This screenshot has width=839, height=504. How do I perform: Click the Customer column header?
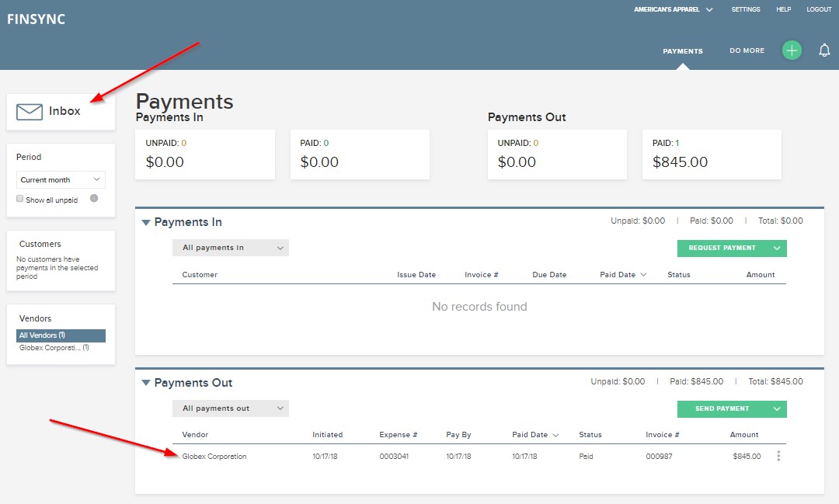pyautogui.click(x=200, y=274)
